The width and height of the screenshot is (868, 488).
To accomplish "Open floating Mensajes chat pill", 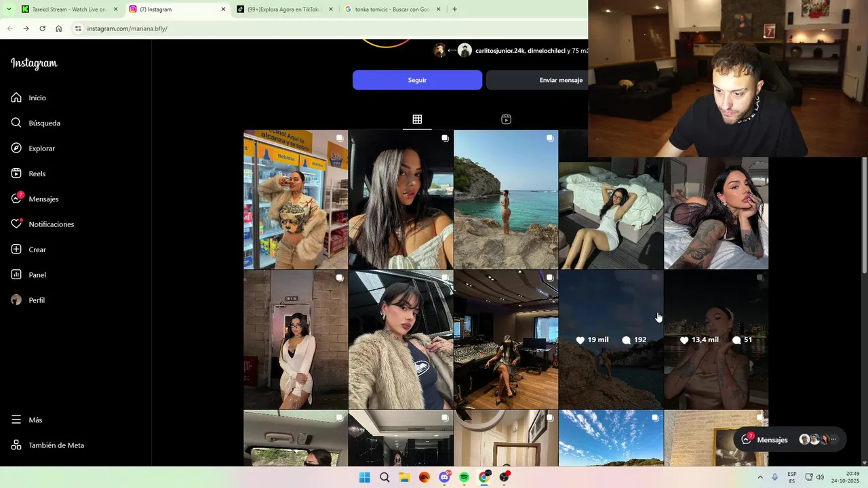I will coord(790,439).
